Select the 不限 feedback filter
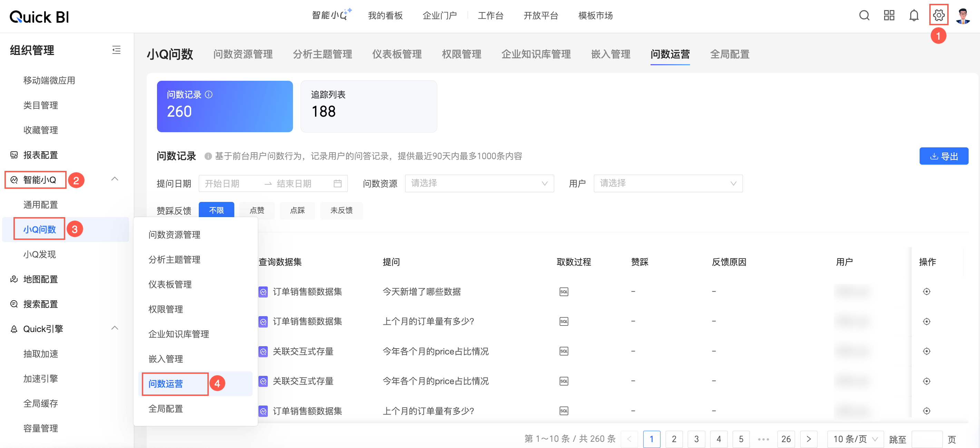980x448 pixels. (216, 211)
